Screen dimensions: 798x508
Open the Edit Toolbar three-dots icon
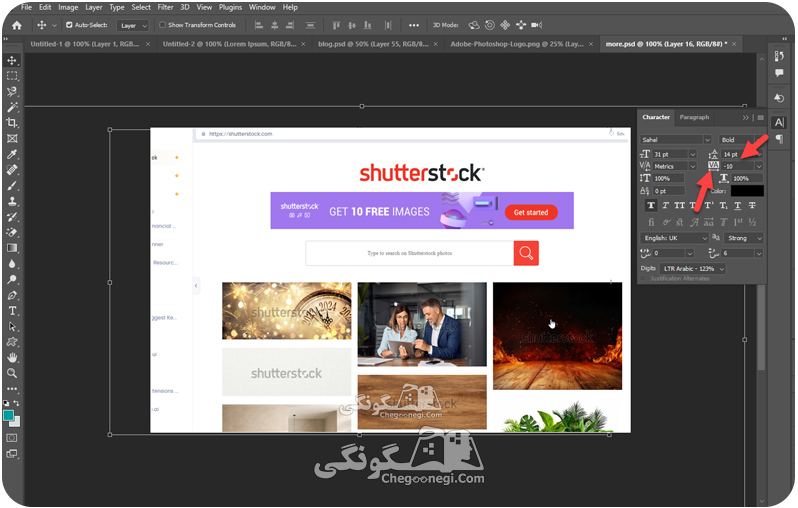(12, 388)
